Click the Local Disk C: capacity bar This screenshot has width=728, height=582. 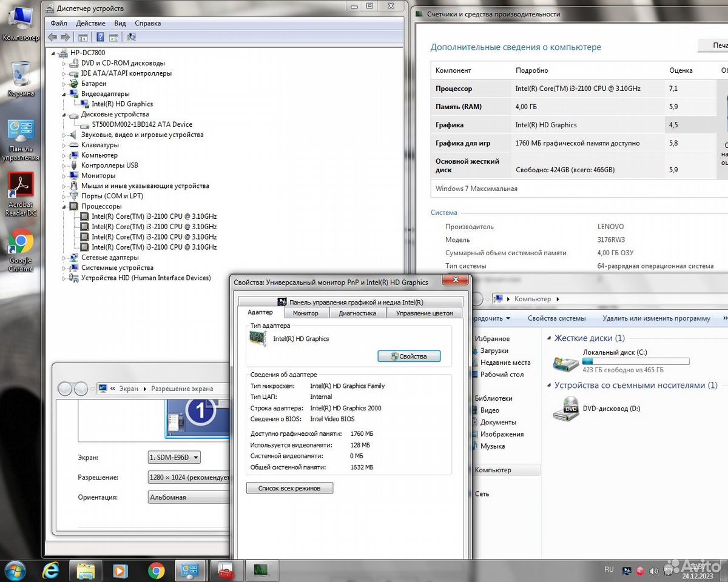(636, 361)
